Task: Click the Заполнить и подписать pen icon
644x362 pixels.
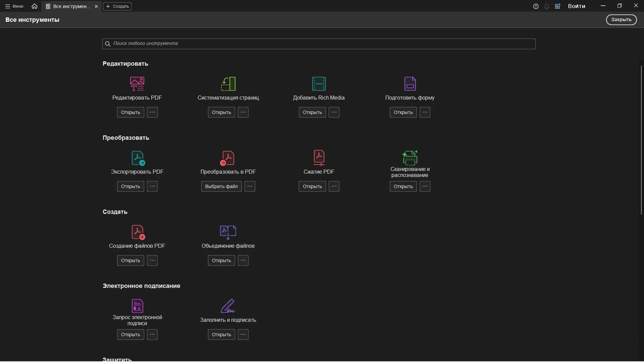Action: click(x=228, y=306)
